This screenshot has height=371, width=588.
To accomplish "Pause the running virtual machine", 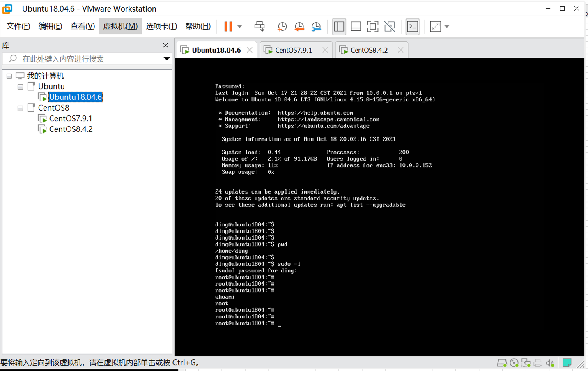I will [228, 27].
